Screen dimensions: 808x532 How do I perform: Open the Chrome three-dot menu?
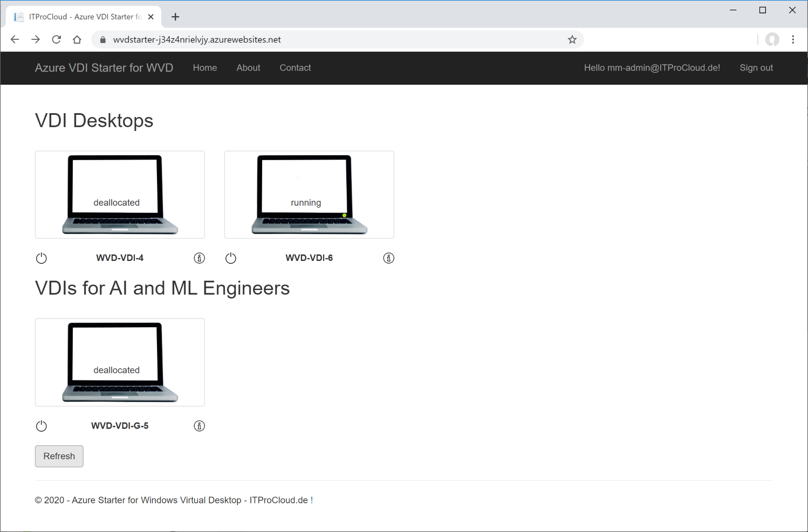pos(793,39)
